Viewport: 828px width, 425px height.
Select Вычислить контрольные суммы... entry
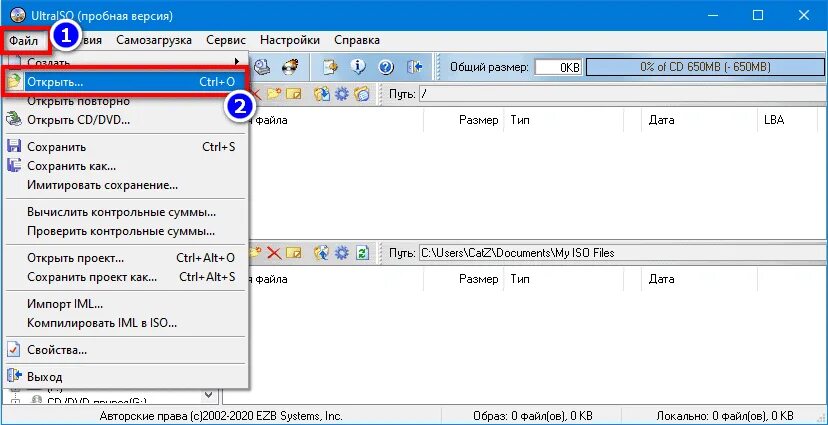tap(127, 212)
